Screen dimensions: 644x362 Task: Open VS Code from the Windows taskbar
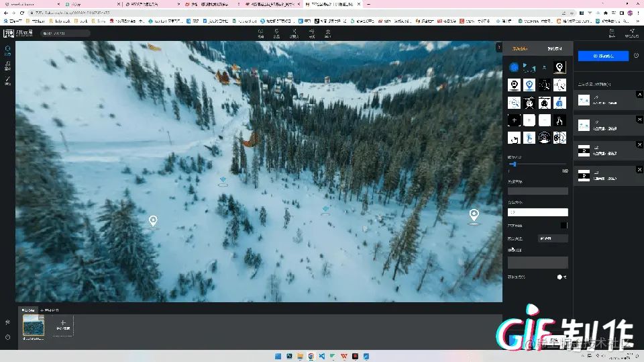[x=322, y=356]
